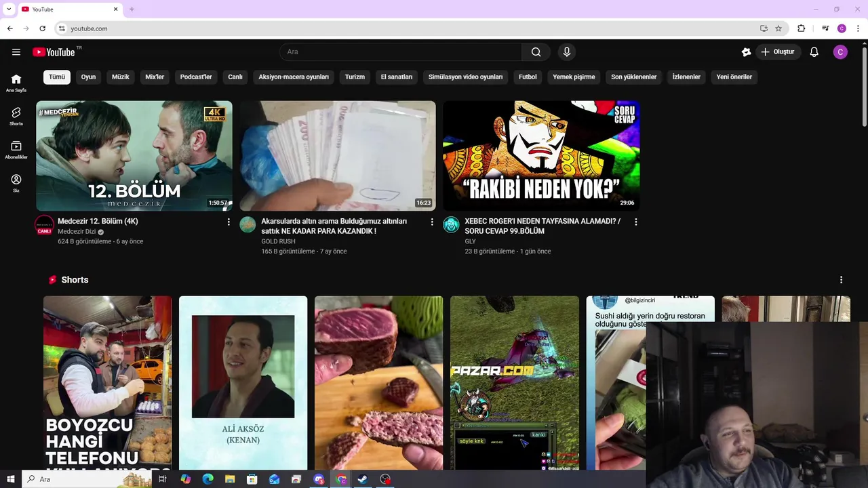Select the İzlenenler filter chip

tap(686, 77)
